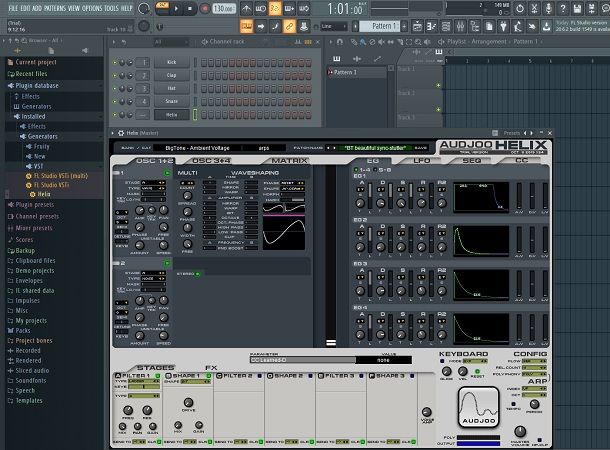The image size is (610, 450).
Task: Select the stamp tool icon
Action: click(x=303, y=26)
